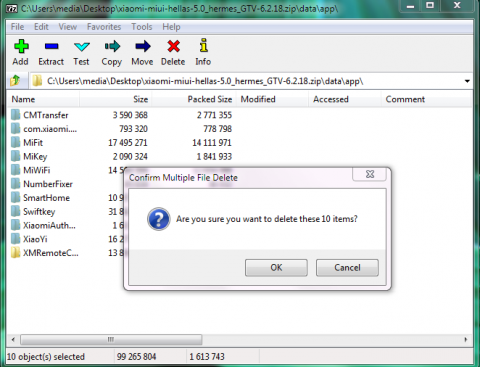The height and width of the screenshot is (367, 480).
Task: Expand the address path dropdown arrow
Action: 467,81
